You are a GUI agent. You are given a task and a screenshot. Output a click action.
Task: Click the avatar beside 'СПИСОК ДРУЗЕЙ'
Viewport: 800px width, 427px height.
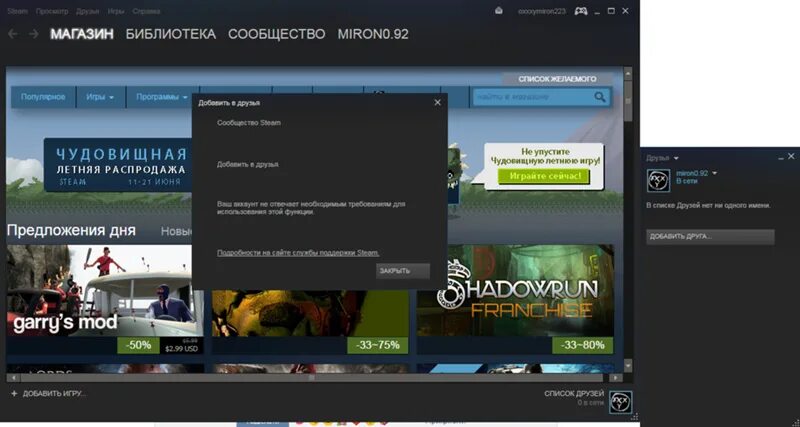(x=621, y=401)
